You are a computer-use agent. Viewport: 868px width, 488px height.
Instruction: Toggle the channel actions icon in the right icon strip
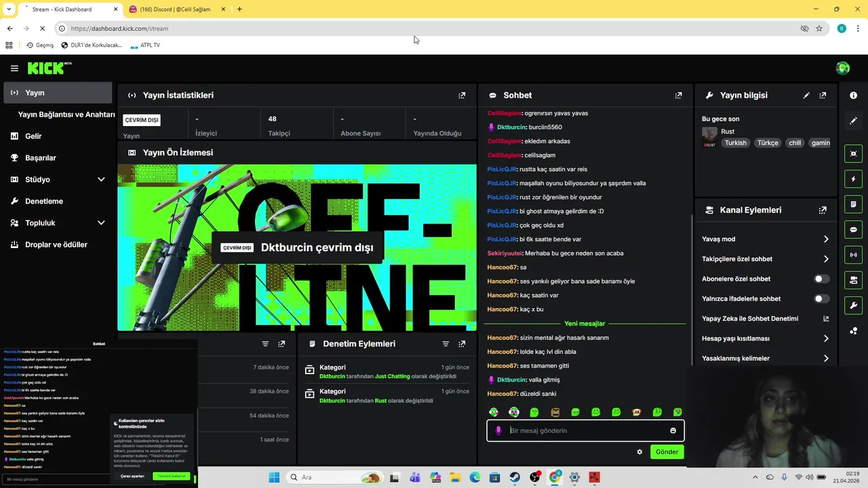click(x=853, y=280)
